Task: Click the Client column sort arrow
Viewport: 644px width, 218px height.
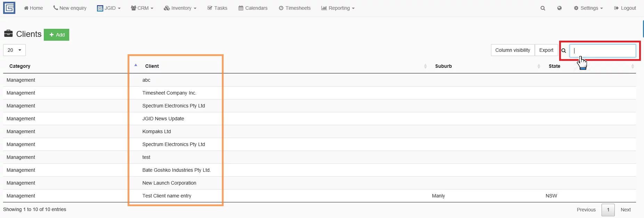Action: (x=136, y=65)
